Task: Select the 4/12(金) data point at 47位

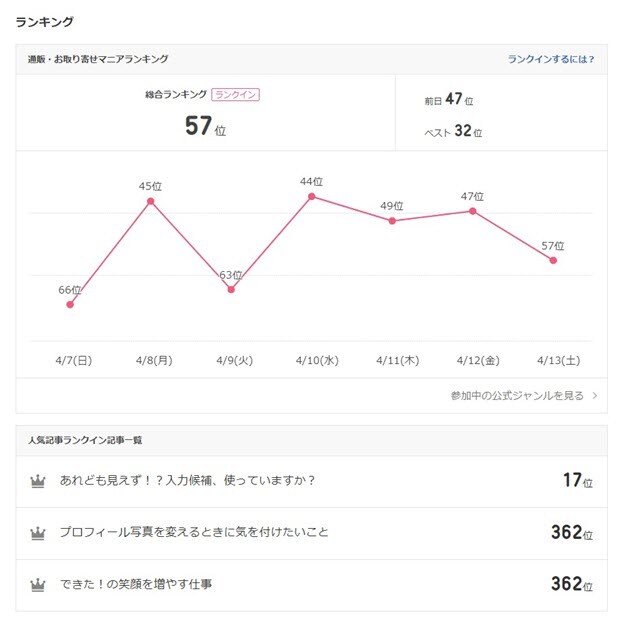Action: (x=472, y=211)
